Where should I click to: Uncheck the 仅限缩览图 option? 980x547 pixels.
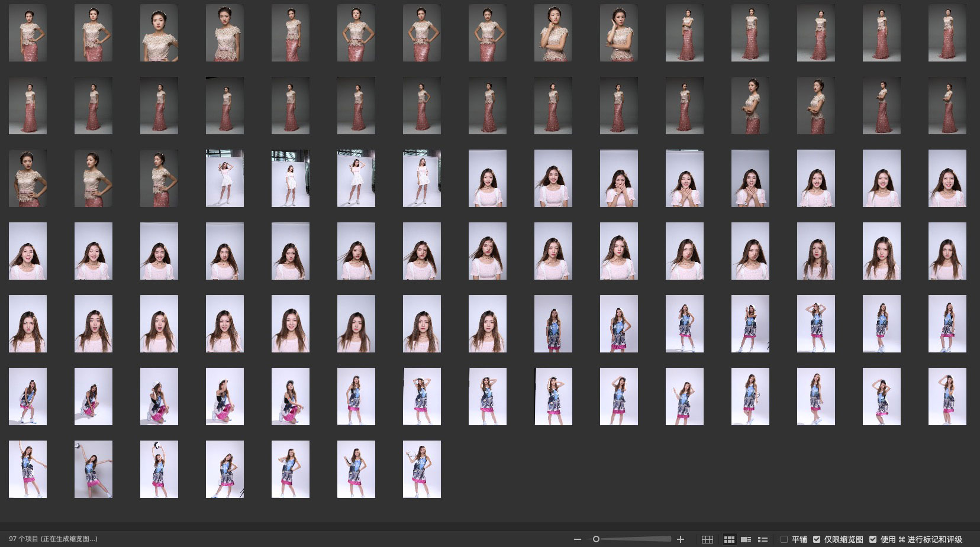pos(817,539)
